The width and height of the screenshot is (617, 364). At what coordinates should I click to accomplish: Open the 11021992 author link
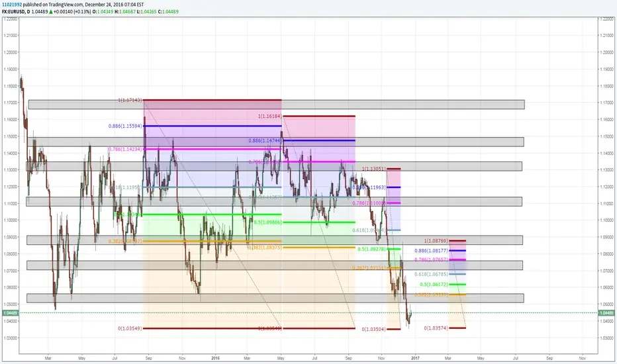(12, 5)
